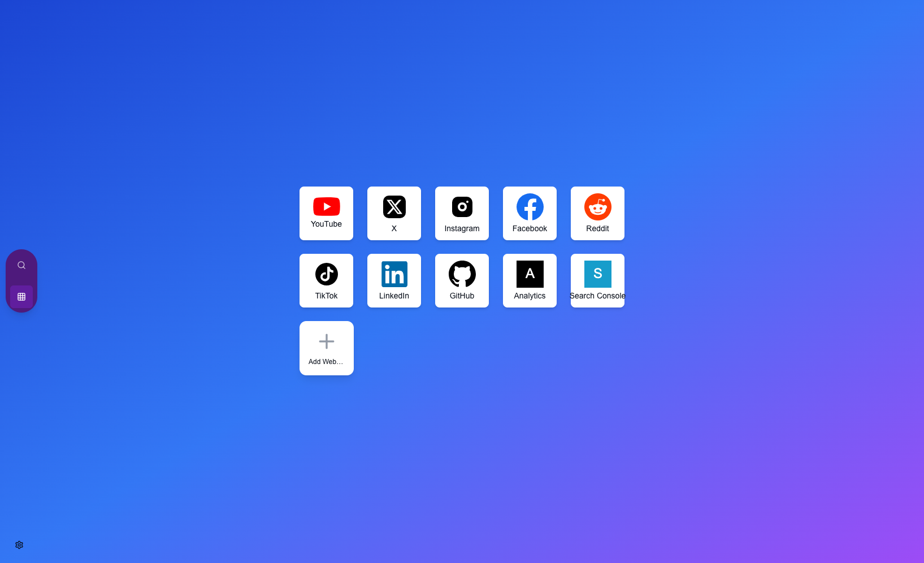Launch the Instagram shortcut
The width and height of the screenshot is (924, 563).
462,213
